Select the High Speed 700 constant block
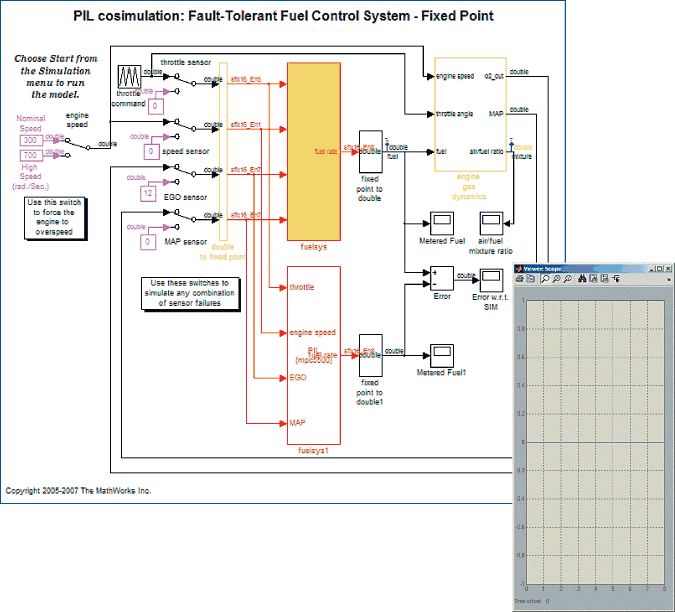Screen dimensions: 675x612 tap(30, 156)
